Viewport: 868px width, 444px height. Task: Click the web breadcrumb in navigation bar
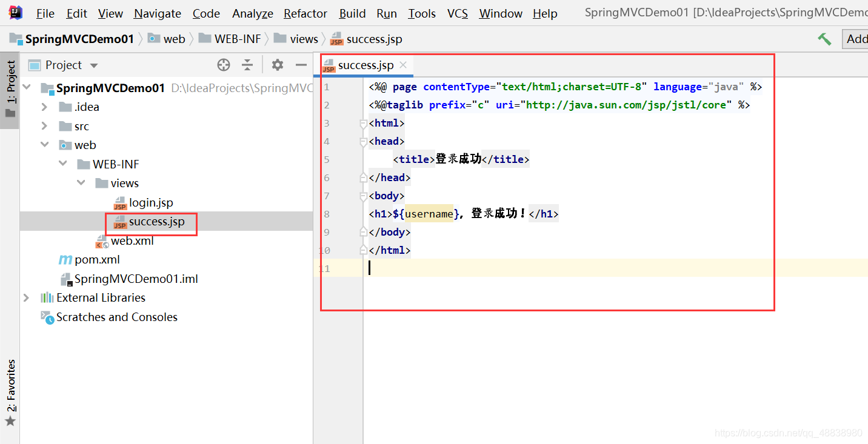pyautogui.click(x=167, y=39)
